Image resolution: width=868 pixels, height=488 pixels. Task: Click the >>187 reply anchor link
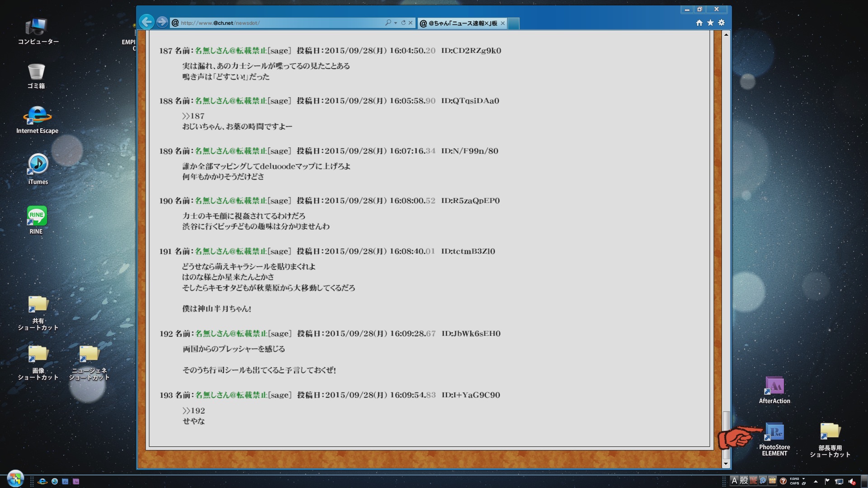click(x=193, y=116)
